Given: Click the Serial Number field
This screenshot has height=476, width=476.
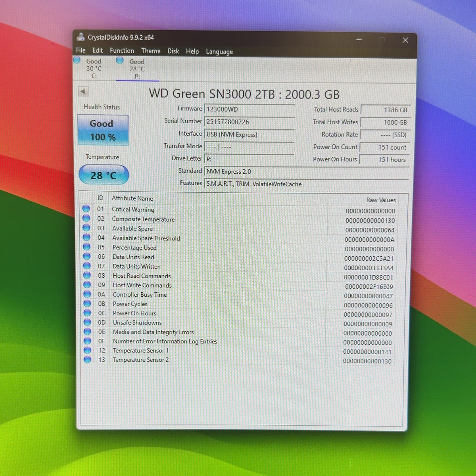Looking at the screenshot, I should coord(250,122).
